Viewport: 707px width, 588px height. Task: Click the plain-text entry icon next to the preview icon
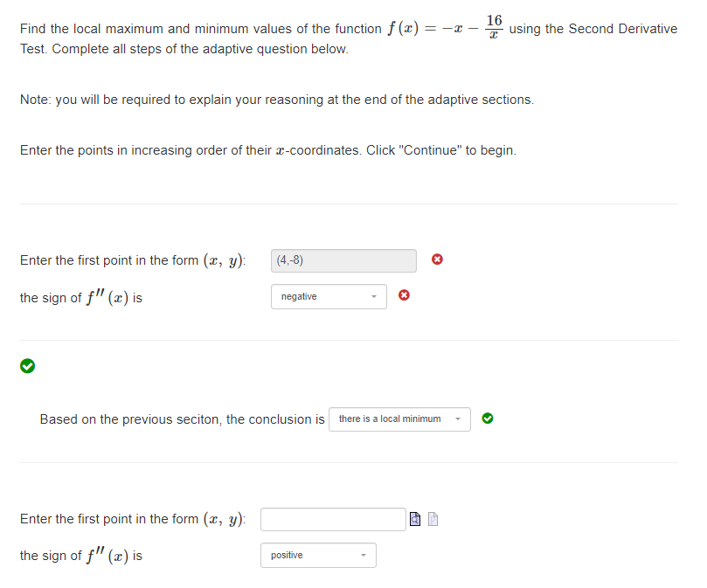pyautogui.click(x=432, y=518)
